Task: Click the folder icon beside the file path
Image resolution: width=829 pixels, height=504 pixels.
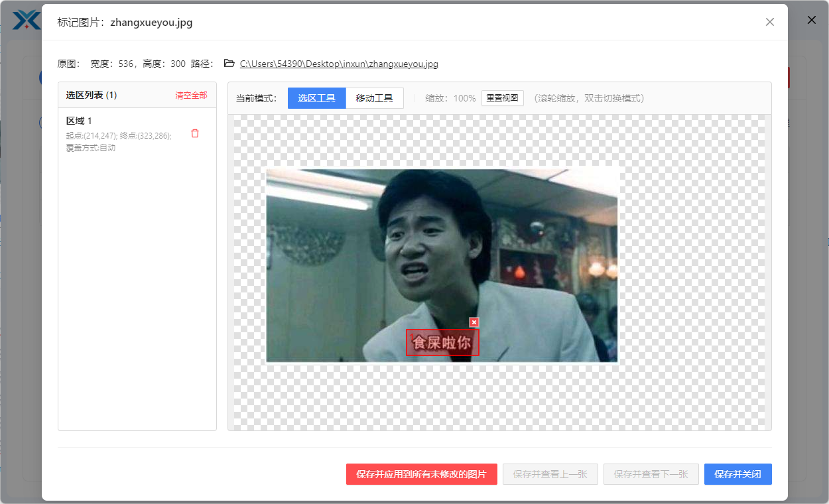Action: (229, 64)
